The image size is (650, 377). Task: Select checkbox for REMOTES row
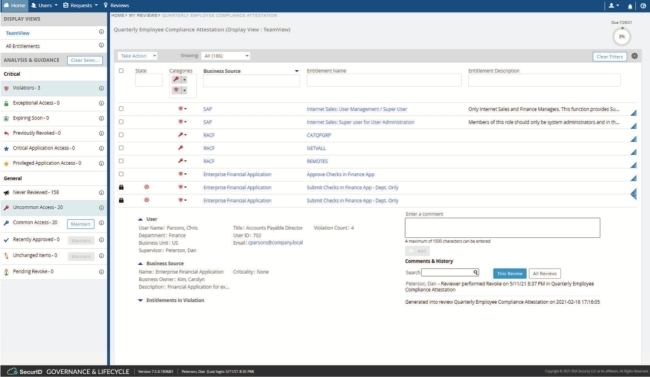[x=121, y=161]
